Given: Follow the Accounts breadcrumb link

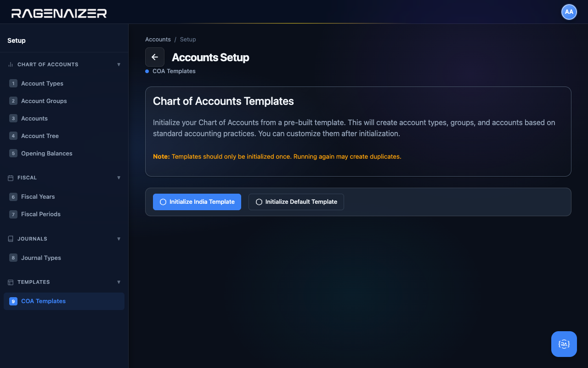Looking at the screenshot, I should (x=158, y=40).
